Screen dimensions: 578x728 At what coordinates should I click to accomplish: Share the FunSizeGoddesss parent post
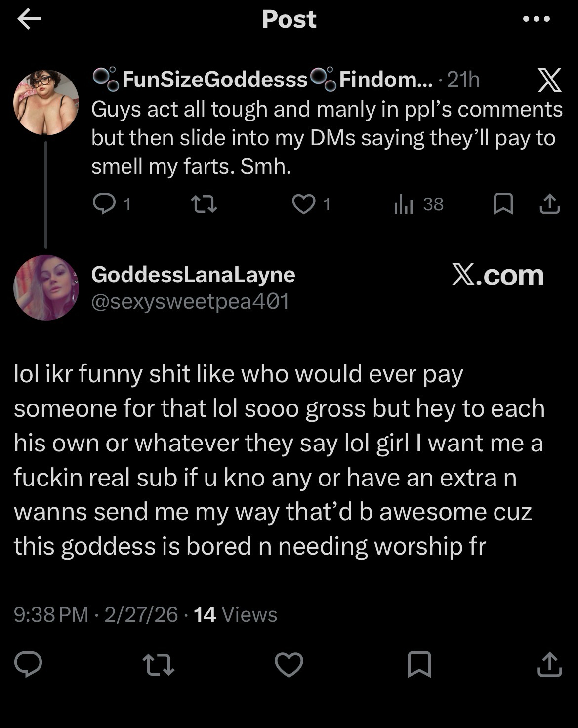pos(549,204)
